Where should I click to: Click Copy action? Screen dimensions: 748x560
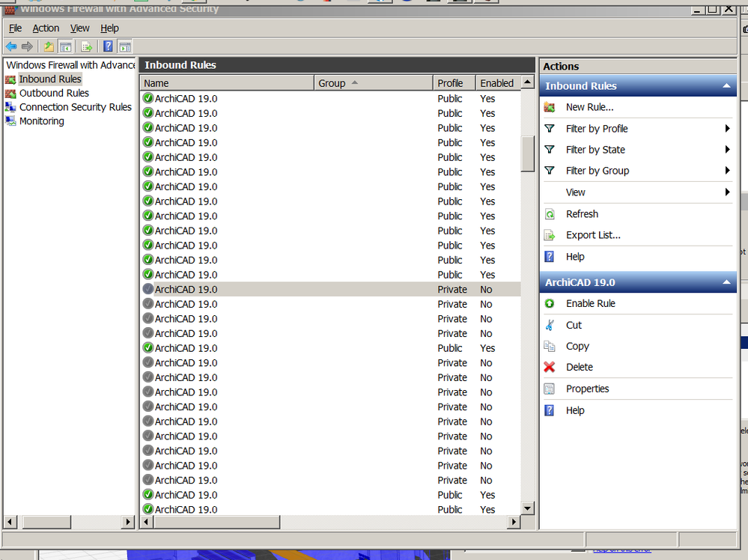pos(577,346)
